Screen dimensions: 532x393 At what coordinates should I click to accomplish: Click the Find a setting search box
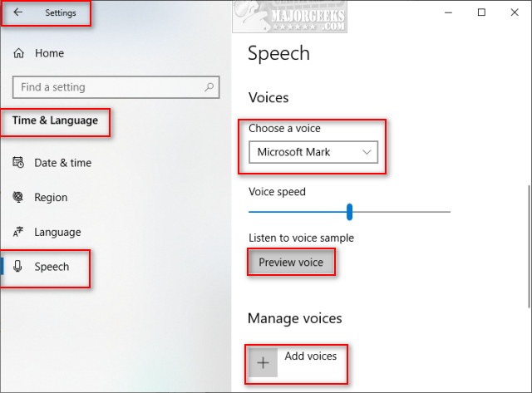click(x=108, y=87)
